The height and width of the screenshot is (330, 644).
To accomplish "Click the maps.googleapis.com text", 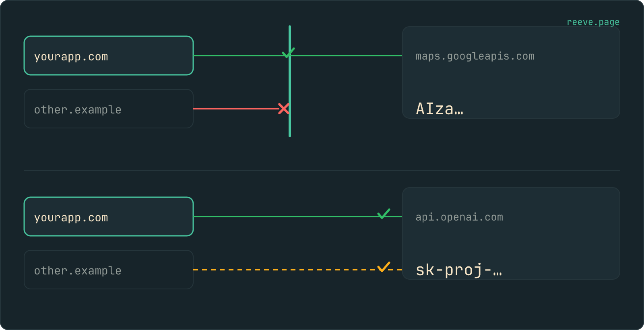I will tap(475, 56).
